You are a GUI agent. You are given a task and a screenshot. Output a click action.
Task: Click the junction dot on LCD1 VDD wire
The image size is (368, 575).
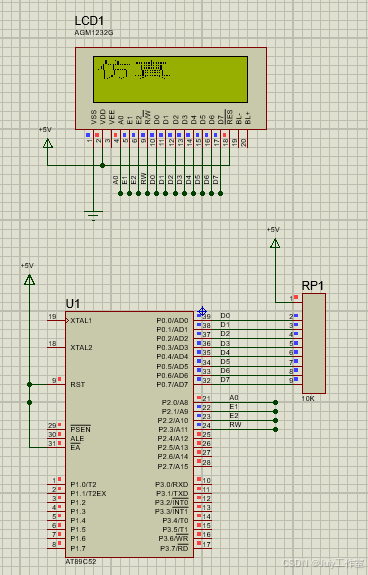[103, 165]
